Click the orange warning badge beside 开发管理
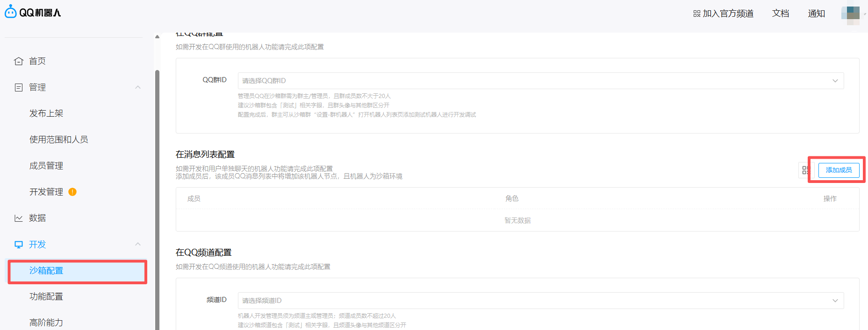Image resolution: width=868 pixels, height=330 pixels. (72, 192)
